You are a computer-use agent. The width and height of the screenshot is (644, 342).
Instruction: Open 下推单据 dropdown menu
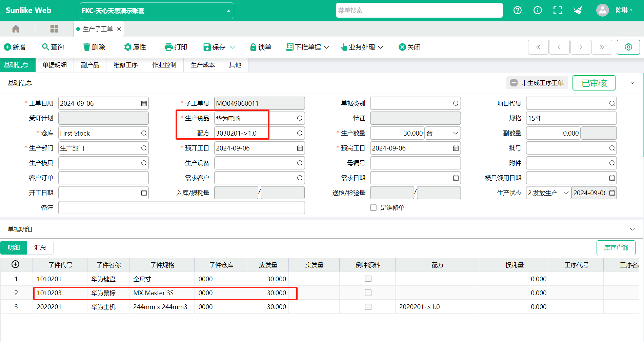coord(308,47)
